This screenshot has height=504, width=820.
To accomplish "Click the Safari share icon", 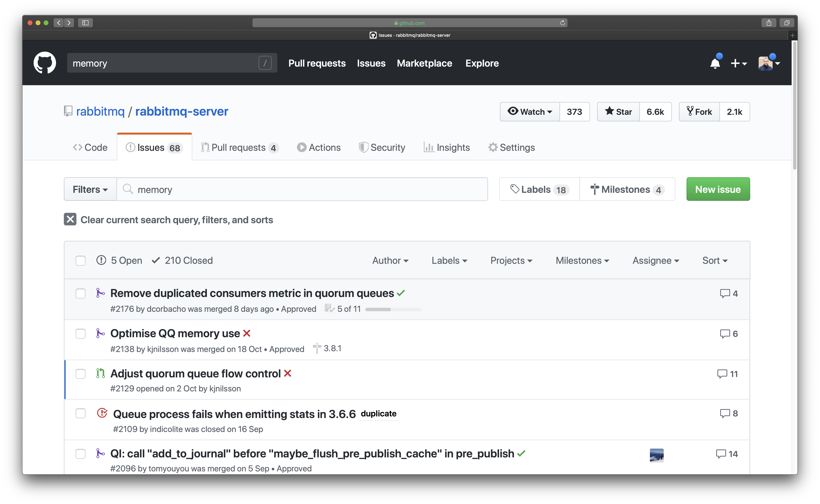I will point(769,23).
